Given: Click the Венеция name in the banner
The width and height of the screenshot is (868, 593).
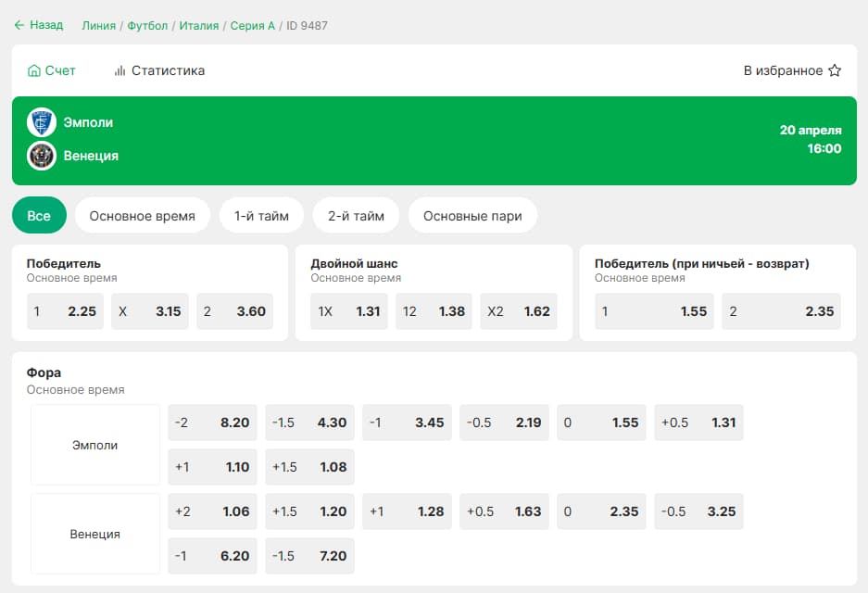Looking at the screenshot, I should (x=91, y=156).
